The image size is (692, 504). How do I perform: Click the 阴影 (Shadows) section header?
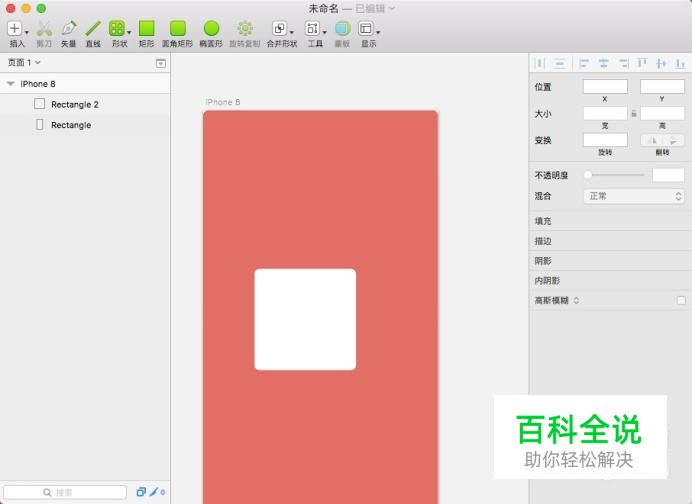(610, 260)
